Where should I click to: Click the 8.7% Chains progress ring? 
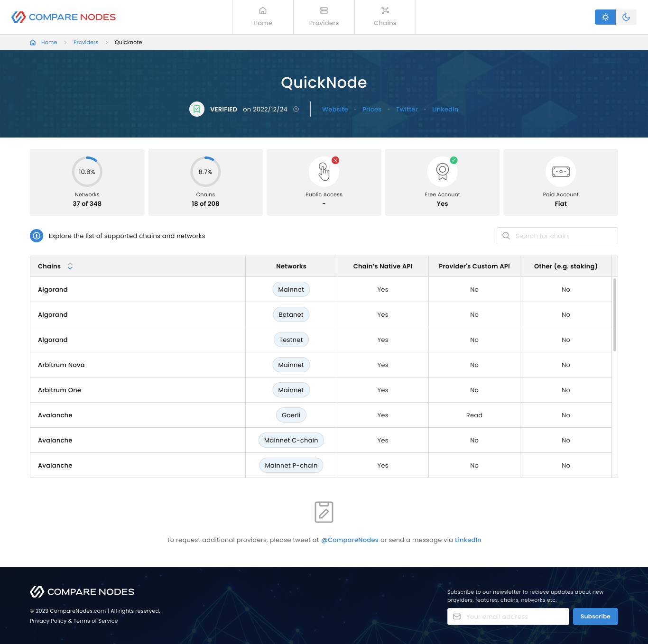(x=205, y=172)
